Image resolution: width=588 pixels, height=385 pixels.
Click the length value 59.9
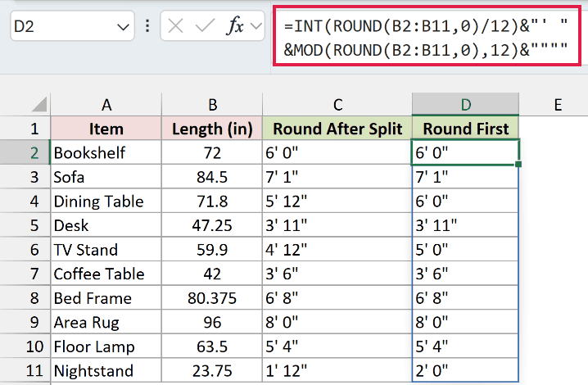click(212, 249)
